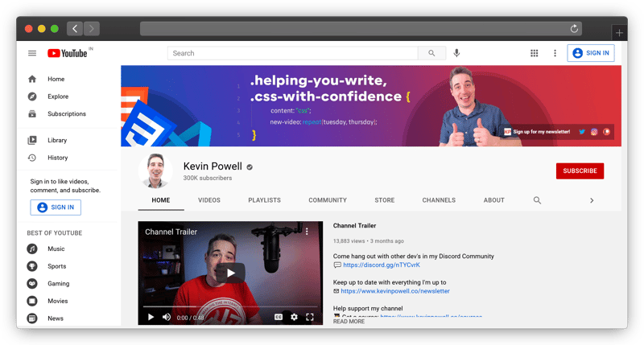Click the browser forward arrow
The height and width of the screenshot is (345, 644).
click(92, 29)
